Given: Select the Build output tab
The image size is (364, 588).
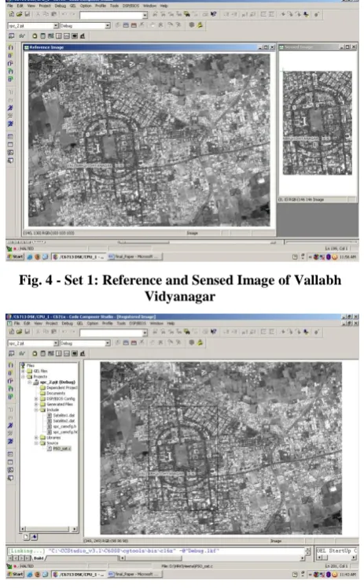Looking at the screenshot, I should [x=39, y=558].
